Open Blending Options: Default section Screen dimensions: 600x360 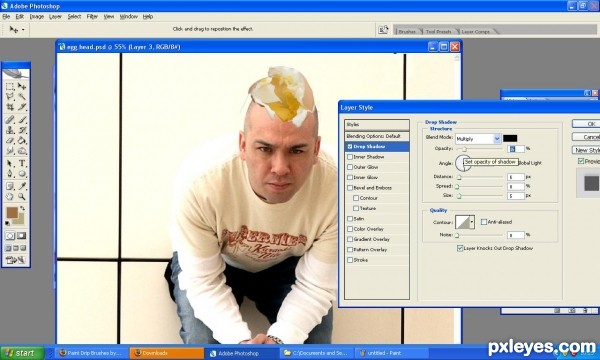pyautogui.click(x=377, y=136)
